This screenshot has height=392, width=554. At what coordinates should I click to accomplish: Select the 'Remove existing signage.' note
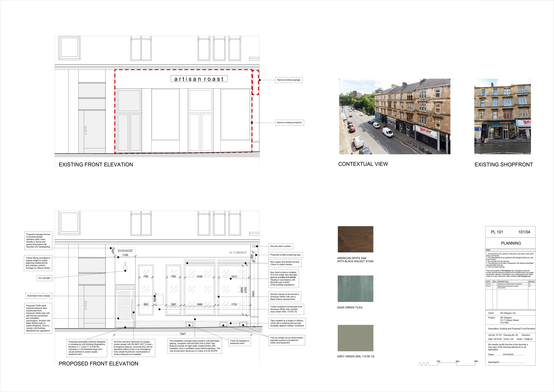289,80
